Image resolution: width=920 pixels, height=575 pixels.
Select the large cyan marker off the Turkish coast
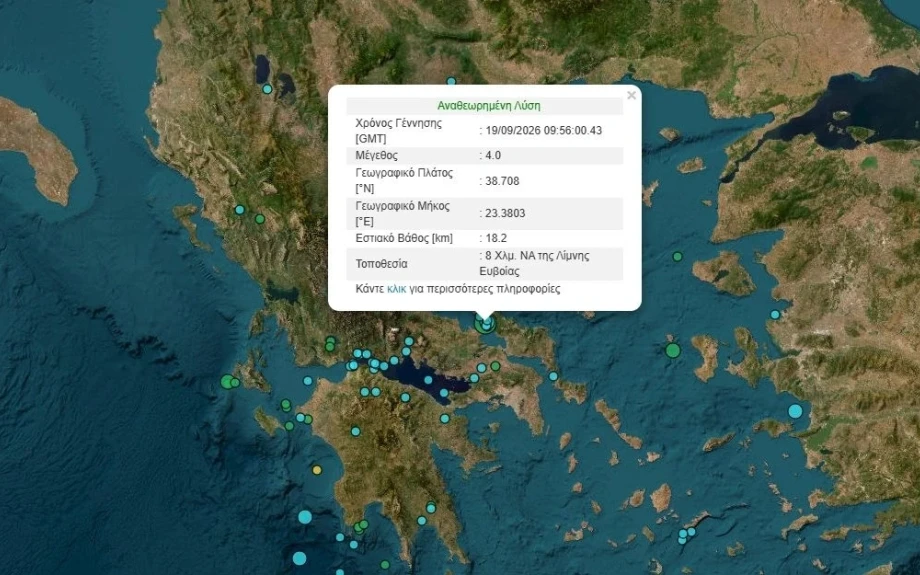pyautogui.click(x=795, y=411)
